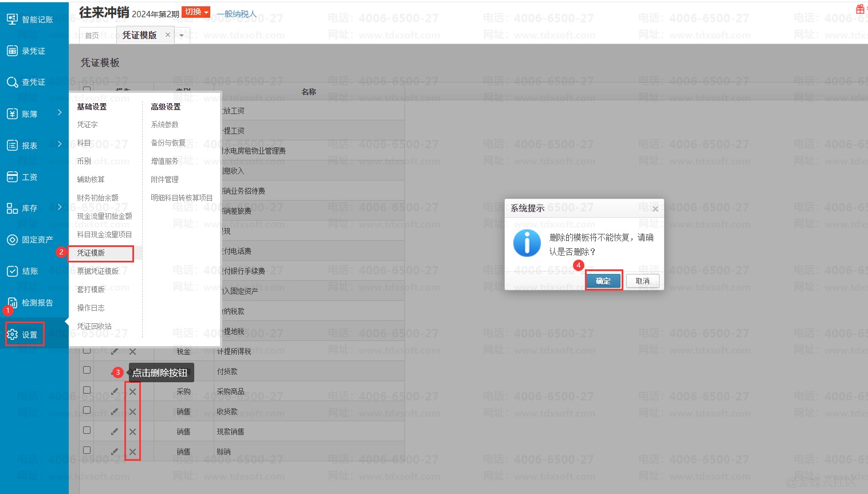Screen dimensions: 868x494
Task: Choose 凭证字 from the settings menu
Action: tap(87, 124)
